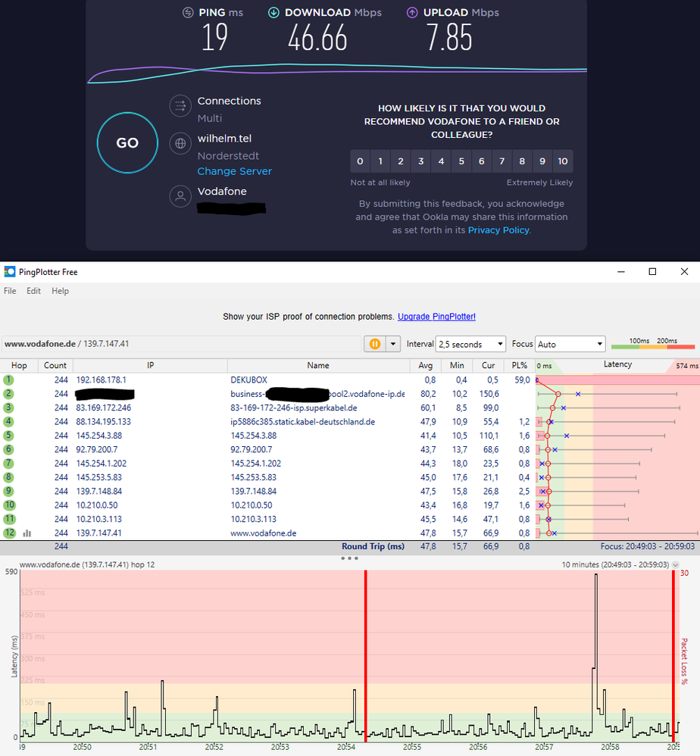Open the dropdown arrow beside the pause button
Screen dimensions: 700x756
click(x=393, y=344)
